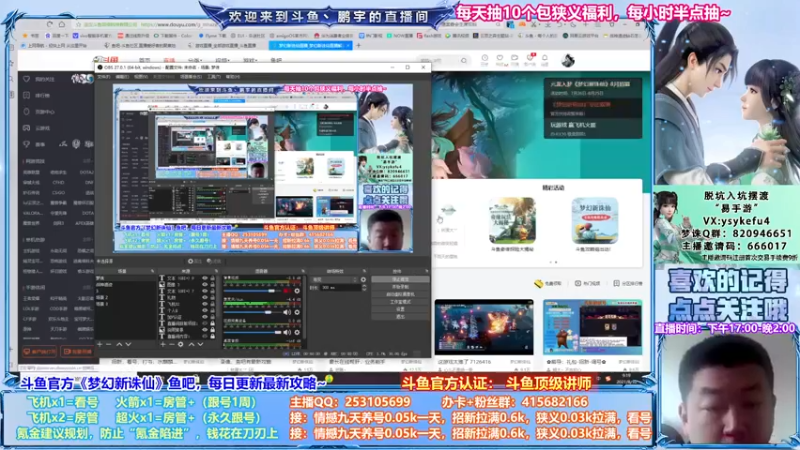Open the 梦幻新诛仙 activity card thumbnail

[594, 221]
